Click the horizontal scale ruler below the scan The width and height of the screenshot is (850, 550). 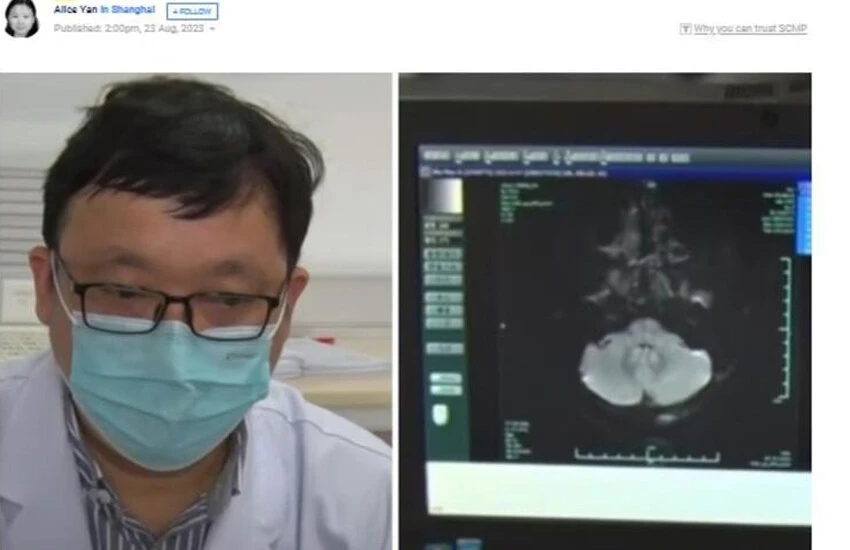[x=648, y=456]
